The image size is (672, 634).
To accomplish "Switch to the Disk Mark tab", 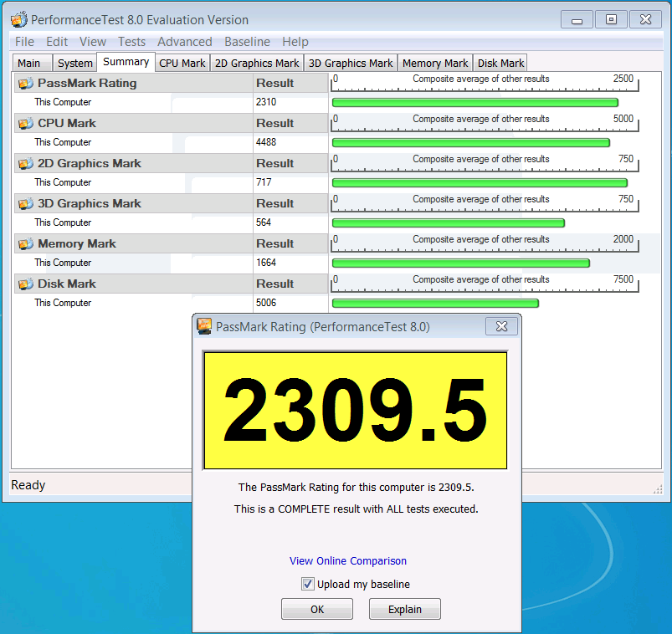I will click(500, 63).
